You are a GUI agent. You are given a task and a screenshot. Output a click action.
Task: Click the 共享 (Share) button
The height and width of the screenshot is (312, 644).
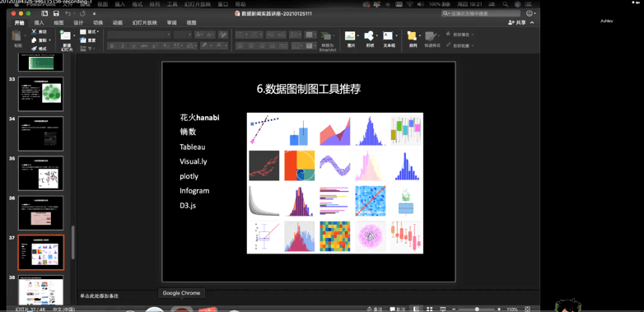click(517, 22)
